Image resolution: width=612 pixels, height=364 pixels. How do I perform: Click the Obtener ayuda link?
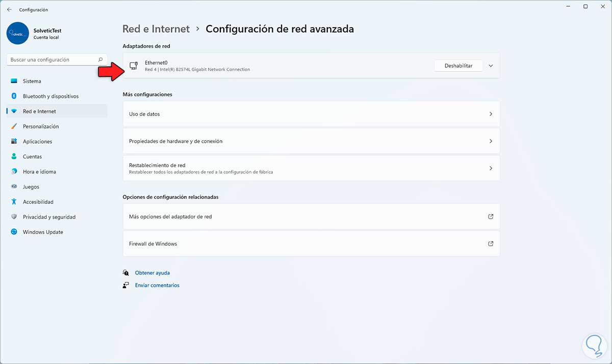coord(152,273)
